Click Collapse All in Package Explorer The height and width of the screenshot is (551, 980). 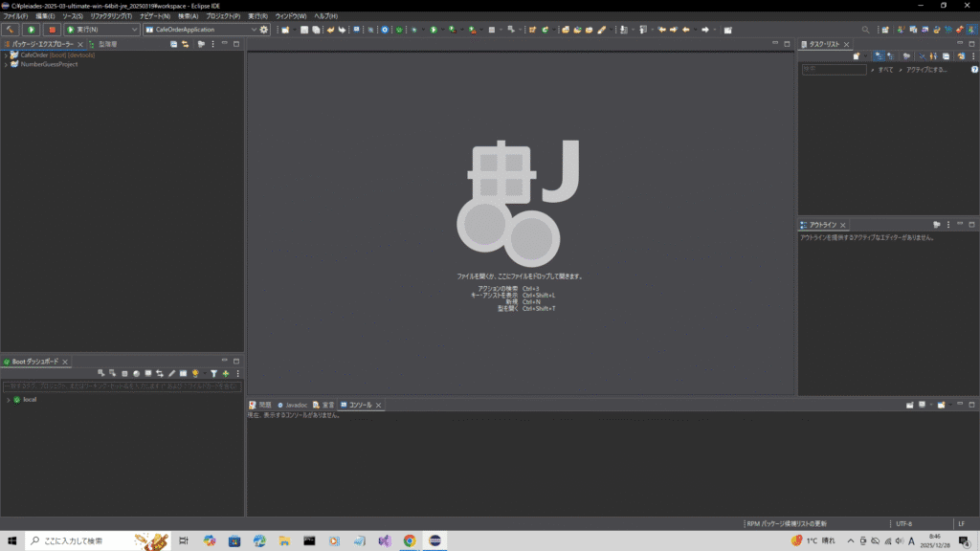coord(174,44)
